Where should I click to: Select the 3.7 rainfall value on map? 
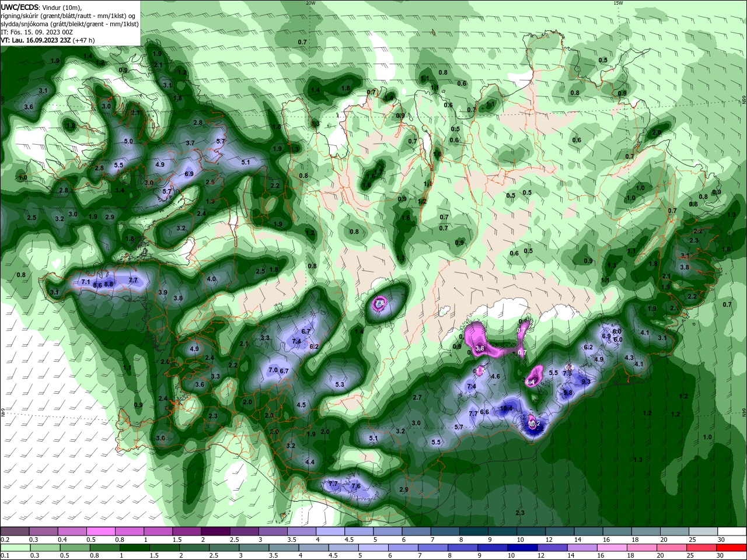coord(190,142)
